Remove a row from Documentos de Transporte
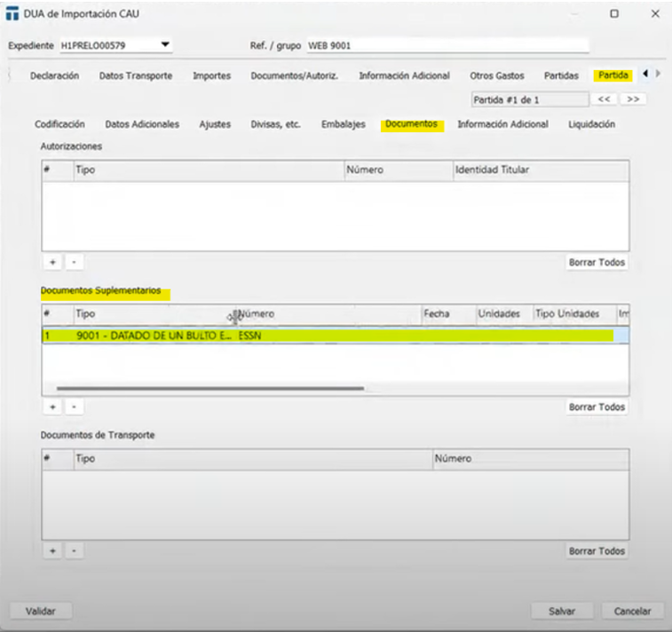This screenshot has height=632, width=672. pyautogui.click(x=73, y=551)
